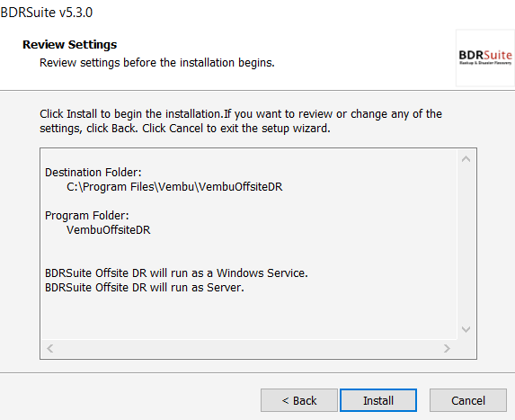Click the BDRSuite logo image
Viewport: 515px width, 420px height.
point(485,58)
